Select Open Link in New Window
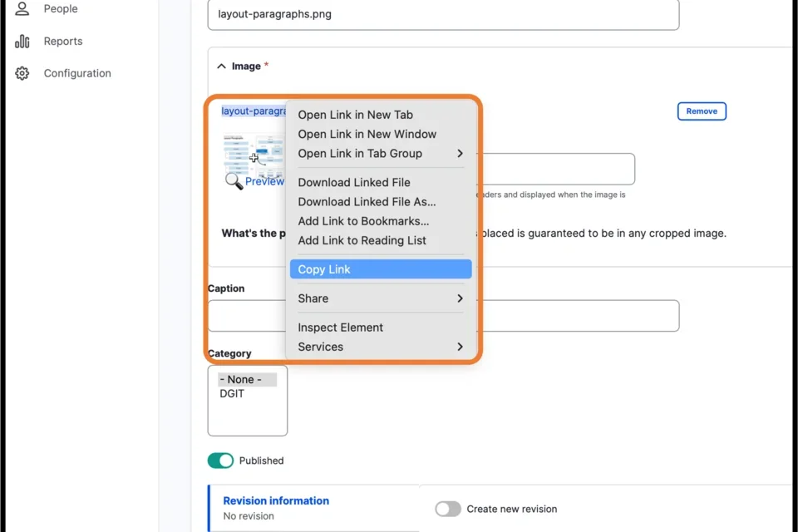 pyautogui.click(x=367, y=134)
